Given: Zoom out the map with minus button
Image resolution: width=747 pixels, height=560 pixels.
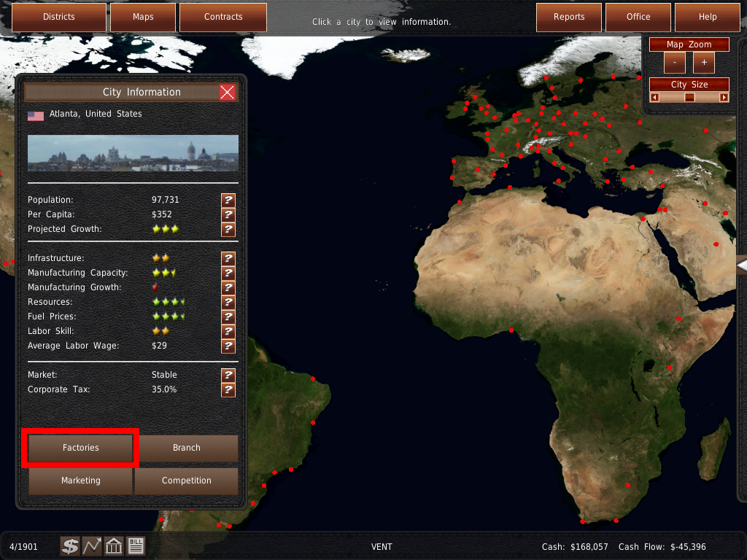Looking at the screenshot, I should pyautogui.click(x=675, y=63).
